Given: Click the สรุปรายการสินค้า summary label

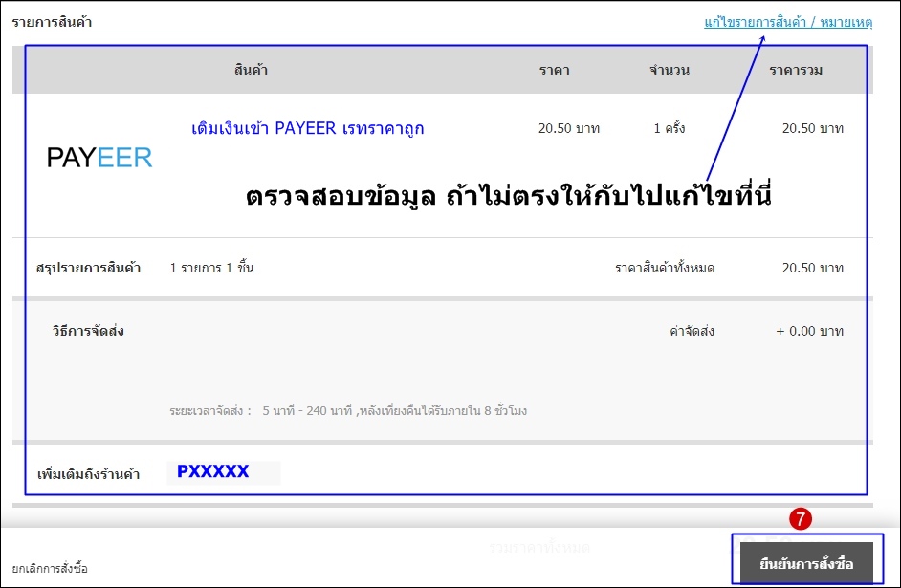Looking at the screenshot, I should point(88,268).
